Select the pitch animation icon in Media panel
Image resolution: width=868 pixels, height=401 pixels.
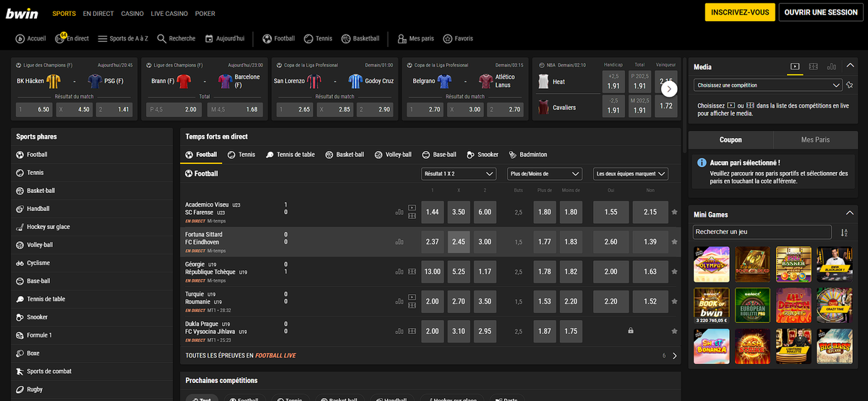point(813,66)
